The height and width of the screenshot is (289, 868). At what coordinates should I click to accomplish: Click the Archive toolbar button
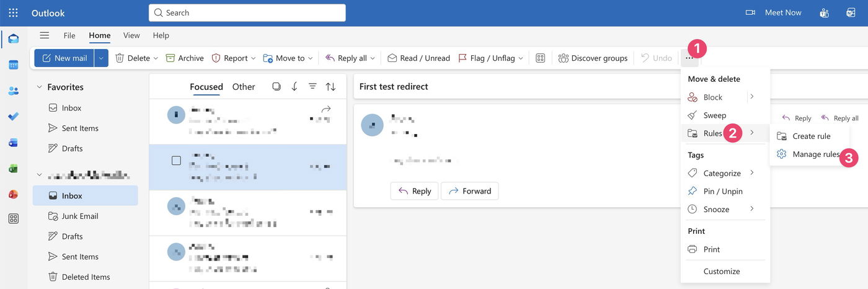point(184,58)
